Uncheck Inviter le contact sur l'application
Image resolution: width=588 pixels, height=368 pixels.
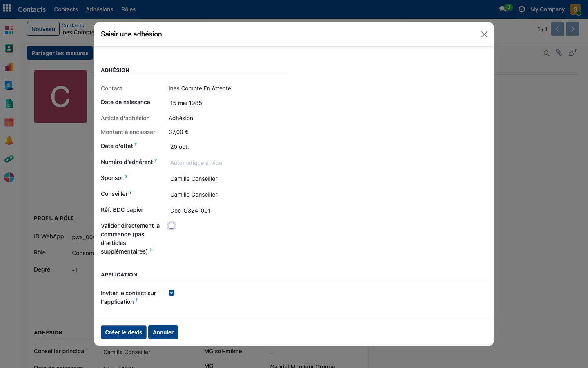(x=171, y=293)
